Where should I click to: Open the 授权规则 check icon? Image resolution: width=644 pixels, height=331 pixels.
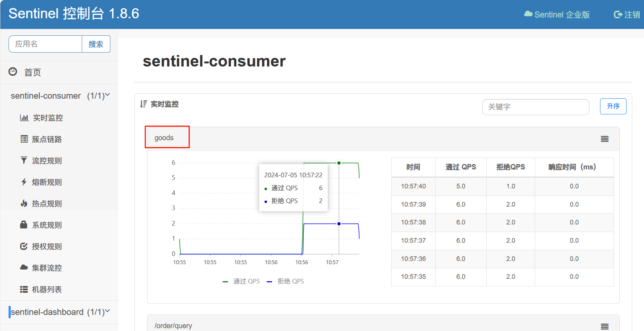click(24, 246)
